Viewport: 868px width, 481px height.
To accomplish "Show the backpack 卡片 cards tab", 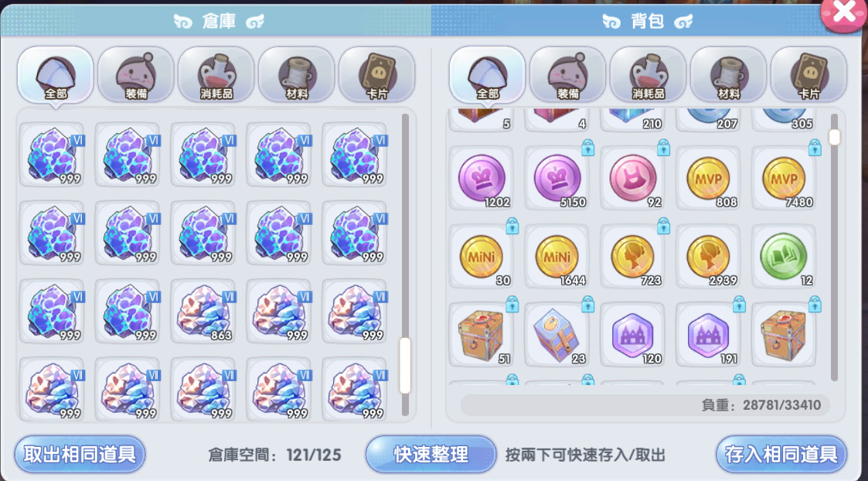I will (x=808, y=75).
